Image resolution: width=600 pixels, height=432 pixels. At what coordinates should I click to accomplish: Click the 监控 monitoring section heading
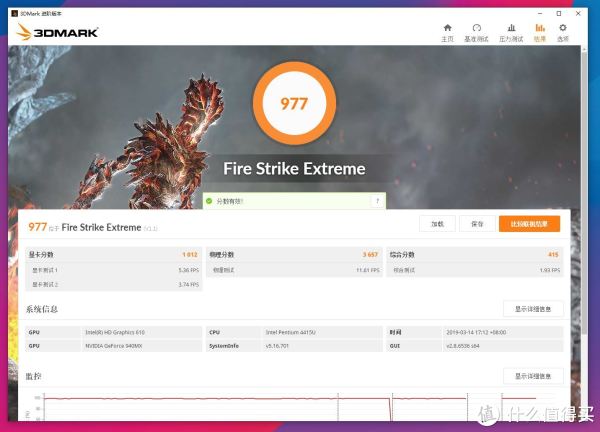(x=33, y=376)
